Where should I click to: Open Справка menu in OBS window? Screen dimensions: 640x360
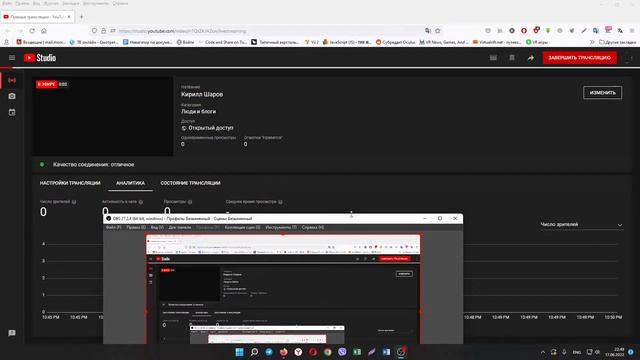pyautogui.click(x=313, y=227)
